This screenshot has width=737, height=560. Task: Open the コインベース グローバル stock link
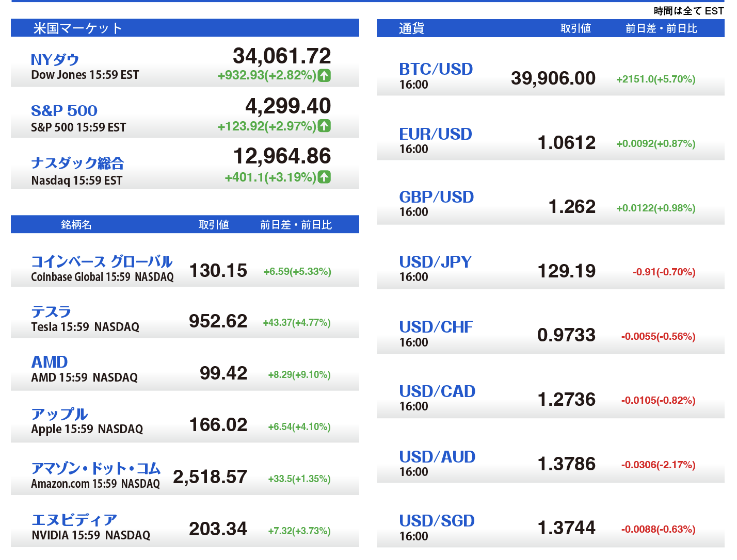[102, 261]
